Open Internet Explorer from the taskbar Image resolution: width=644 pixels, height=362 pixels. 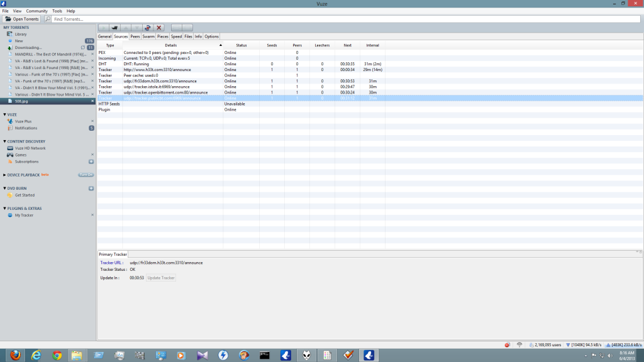pyautogui.click(x=36, y=355)
